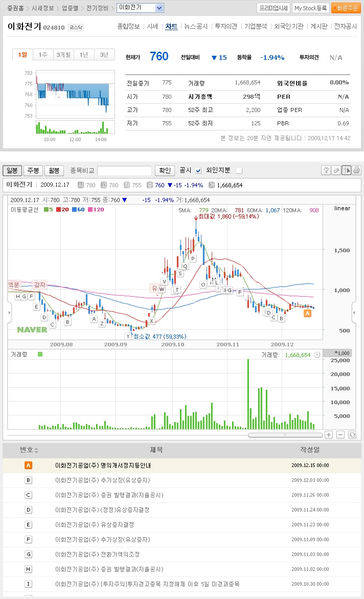Select the 3개월 chart period tab

pos(63,55)
